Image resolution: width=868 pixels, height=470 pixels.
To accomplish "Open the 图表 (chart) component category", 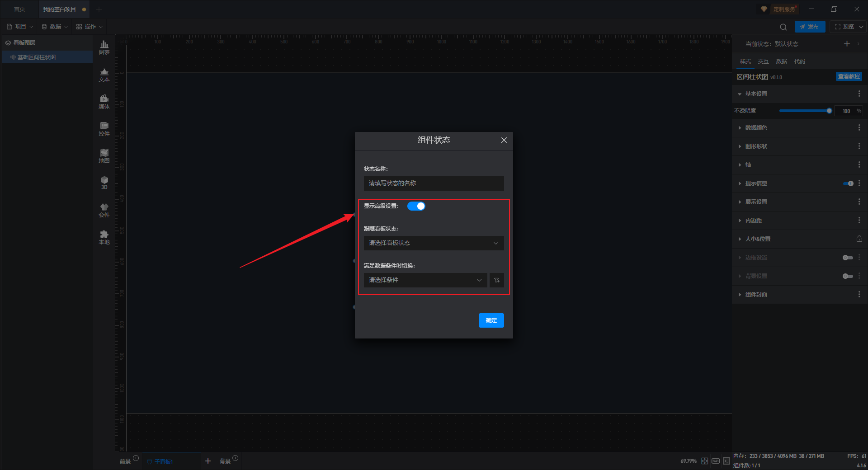I will coord(104,47).
